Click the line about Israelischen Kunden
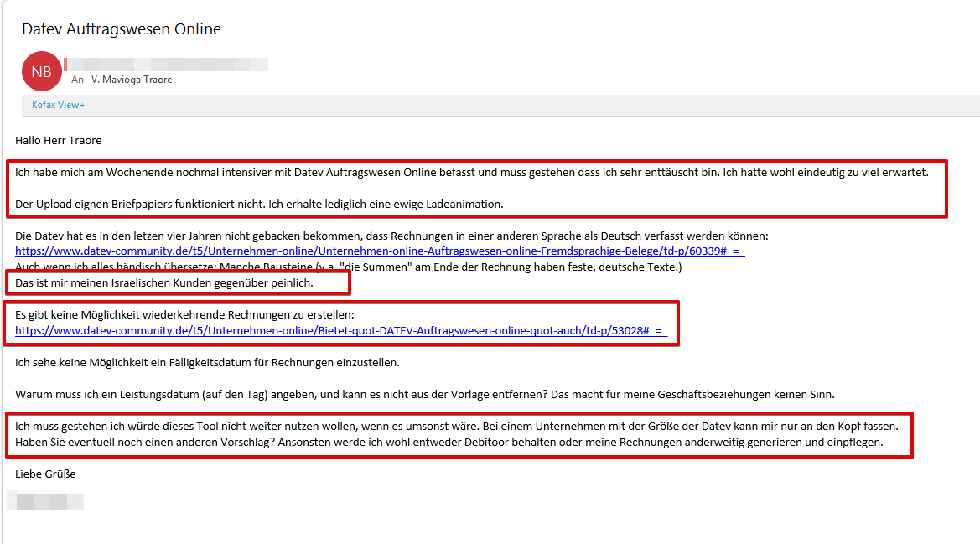This screenshot has height=544, width=980. [163, 283]
